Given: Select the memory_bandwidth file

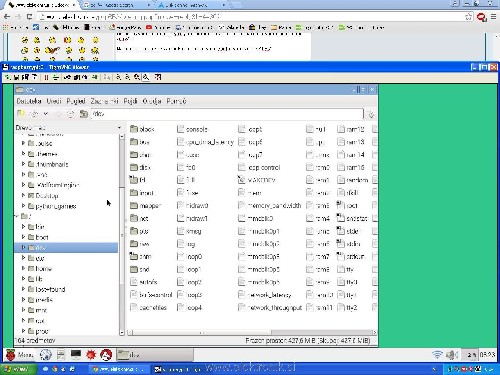Looking at the screenshot, I should (270, 205).
